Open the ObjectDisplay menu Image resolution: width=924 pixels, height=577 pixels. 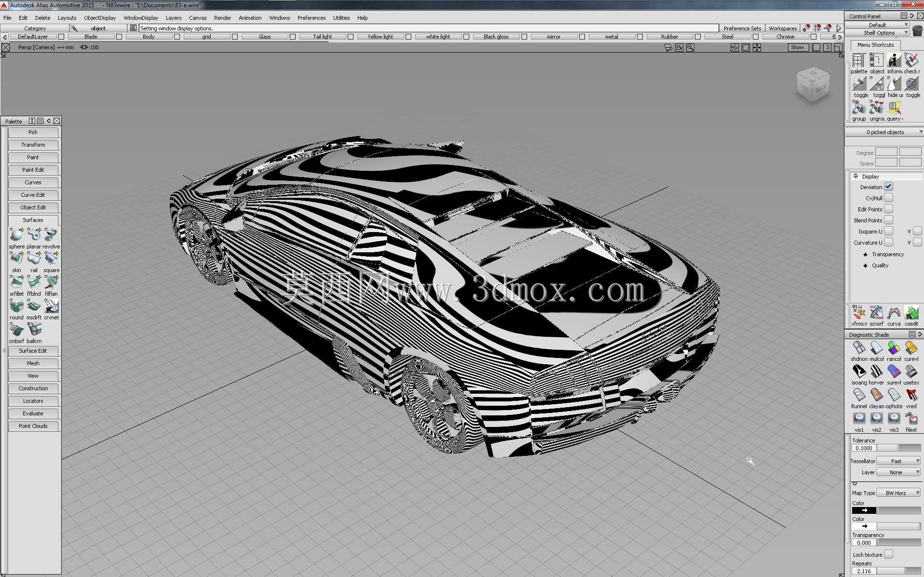pos(100,18)
